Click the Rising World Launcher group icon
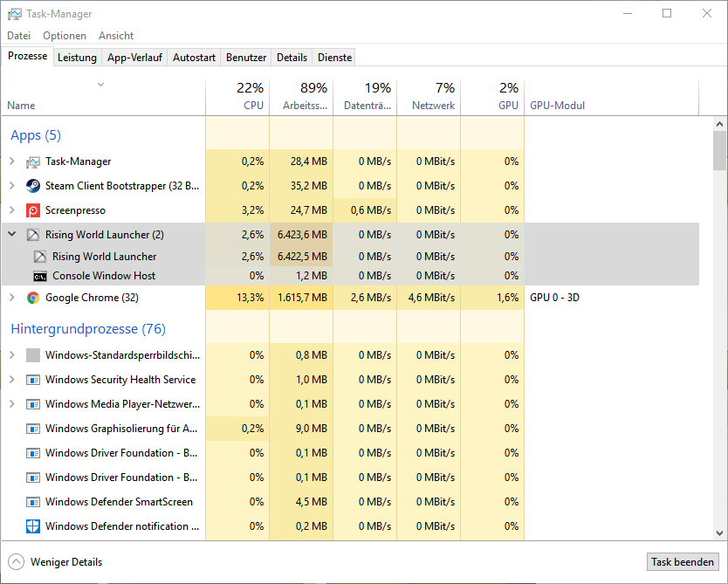The height and width of the screenshot is (584, 728). (x=33, y=235)
